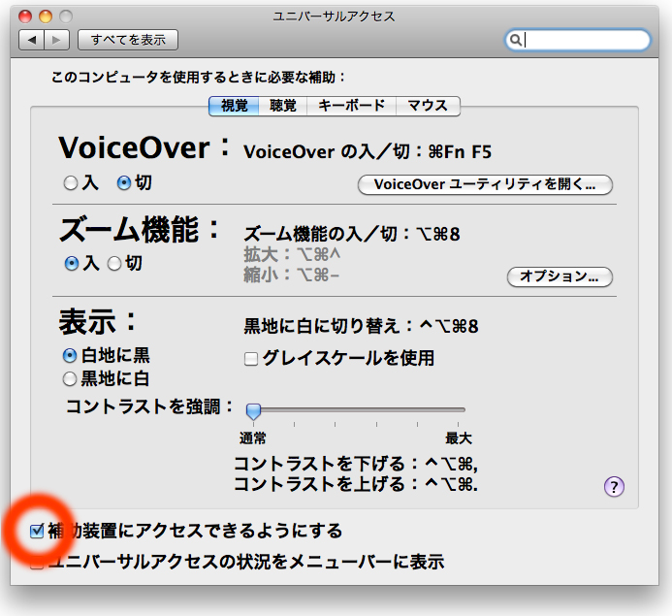Click the 拡大 shortcut text

(292, 254)
